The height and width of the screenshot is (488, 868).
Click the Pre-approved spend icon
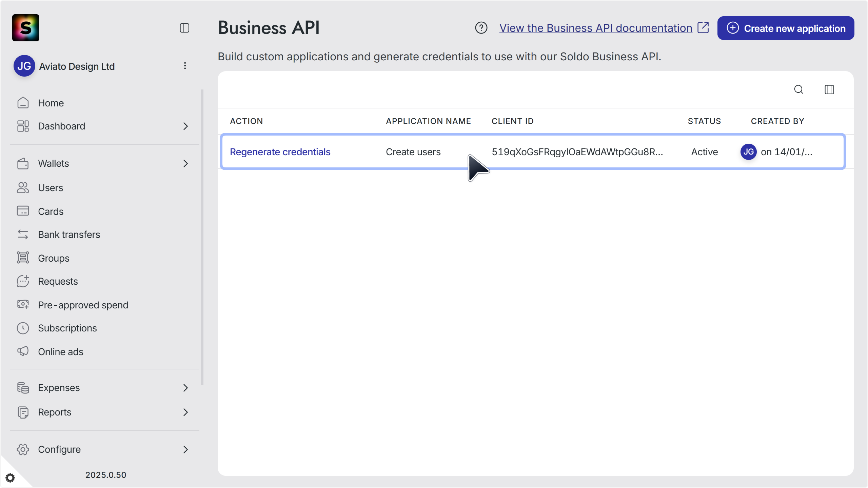tap(23, 304)
